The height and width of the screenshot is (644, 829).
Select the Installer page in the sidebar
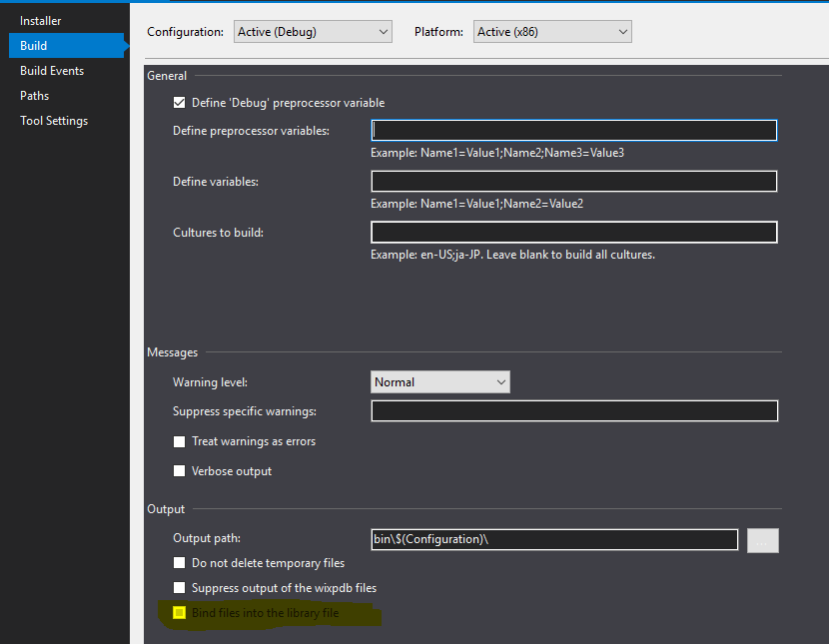coord(40,20)
